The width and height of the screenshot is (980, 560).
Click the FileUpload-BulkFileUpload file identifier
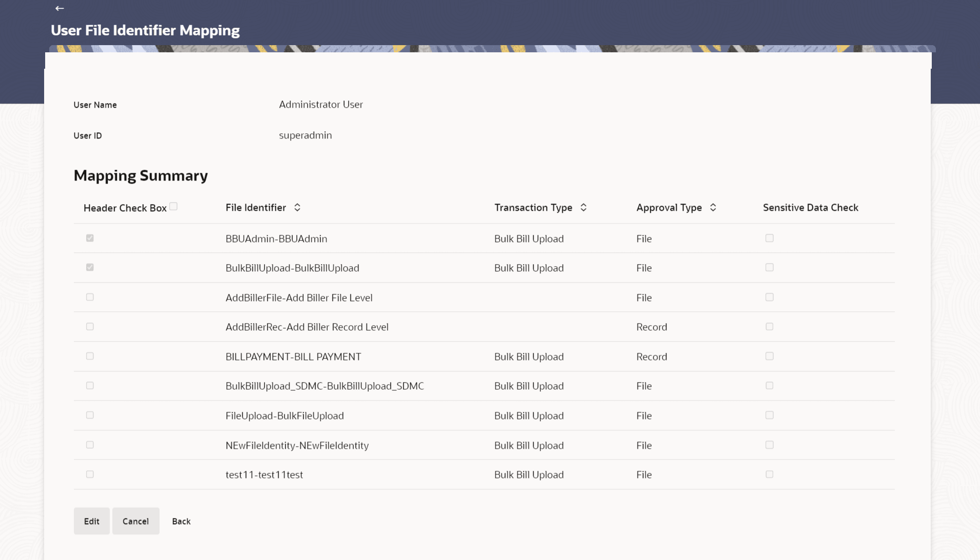point(284,416)
